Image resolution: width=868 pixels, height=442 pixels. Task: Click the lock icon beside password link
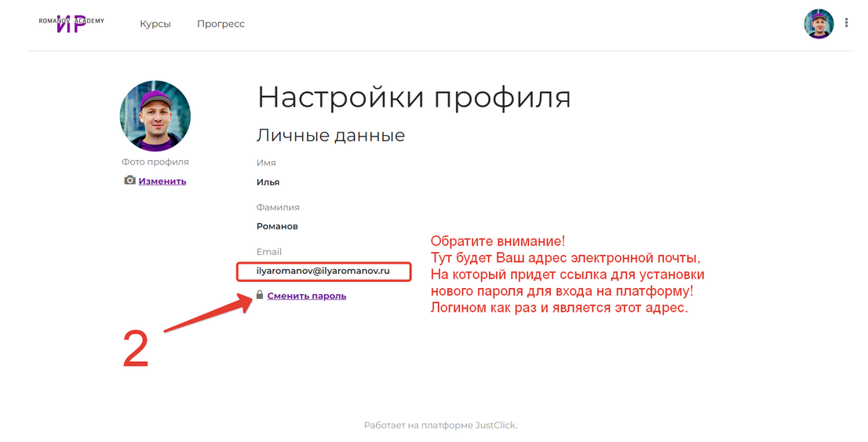pos(260,295)
